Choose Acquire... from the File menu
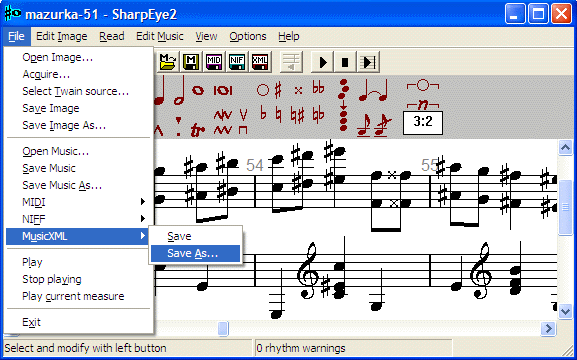 [78, 74]
